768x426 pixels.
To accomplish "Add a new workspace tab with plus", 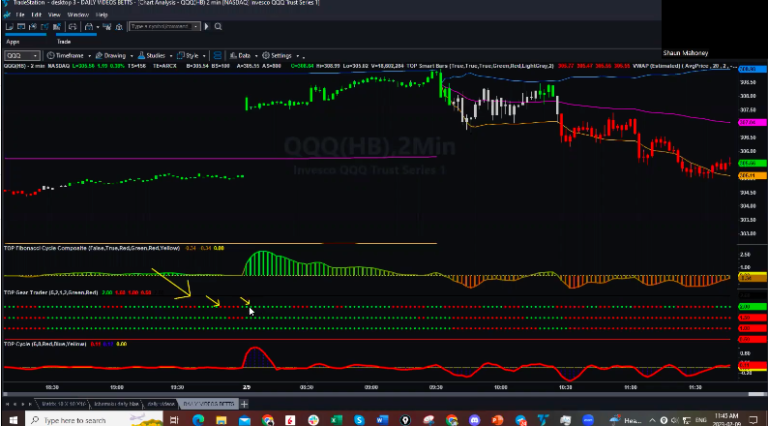I will coord(245,403).
